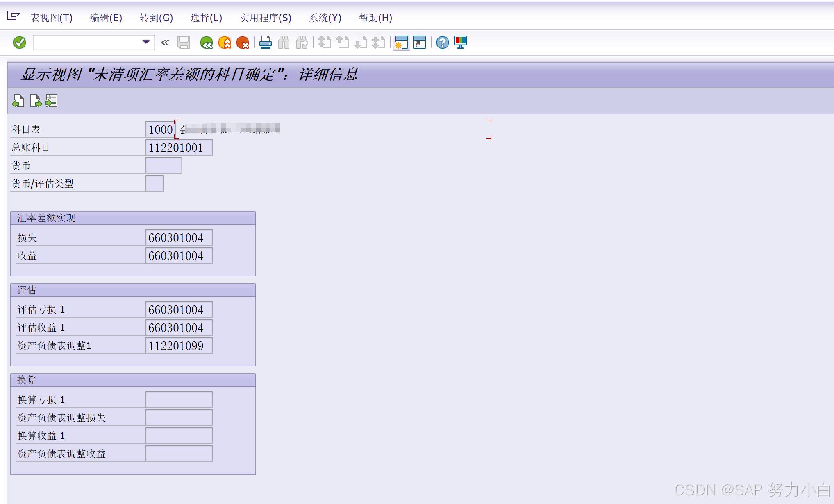The image size is (834, 504).
Task: Click the 货币 input field
Action: tap(164, 166)
